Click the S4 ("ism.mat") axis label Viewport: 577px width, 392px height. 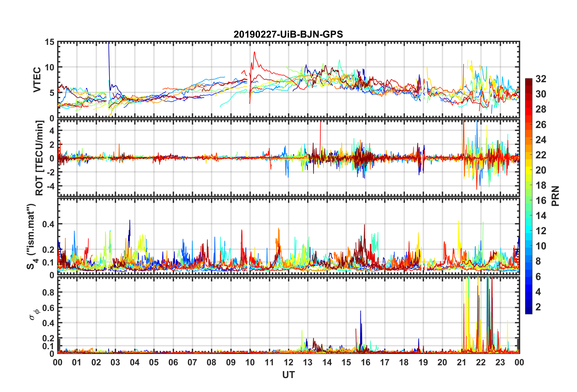coord(31,237)
